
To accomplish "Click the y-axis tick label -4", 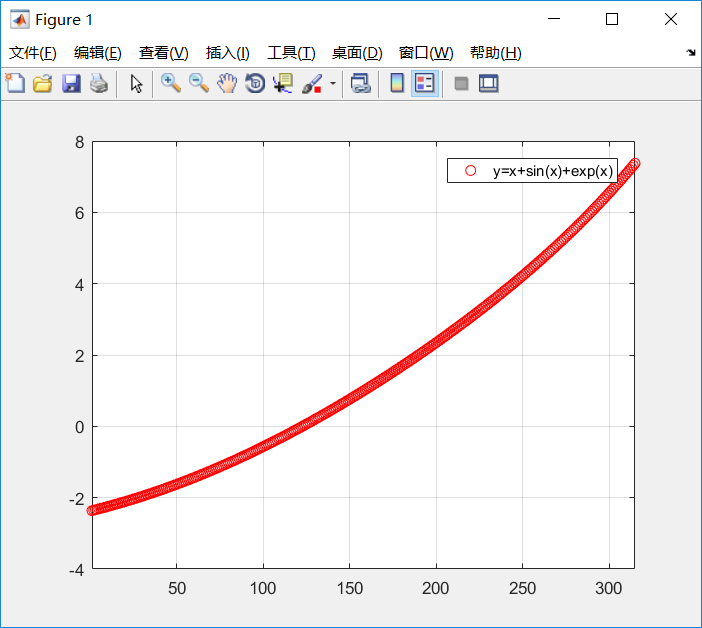I will point(77,570).
